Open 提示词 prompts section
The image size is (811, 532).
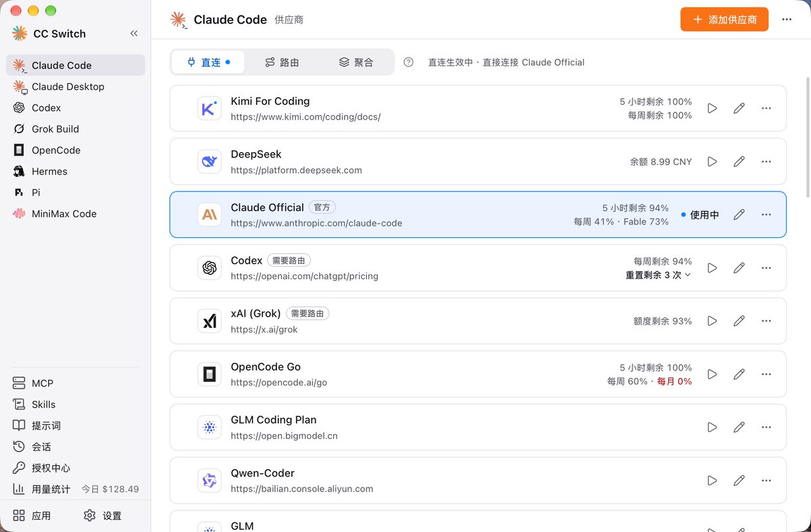[76, 425]
